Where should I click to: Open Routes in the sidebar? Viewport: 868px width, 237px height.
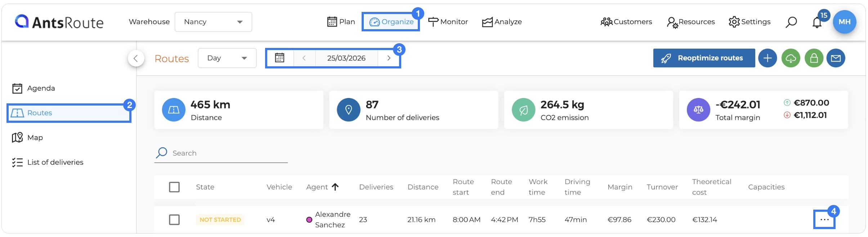(68, 113)
